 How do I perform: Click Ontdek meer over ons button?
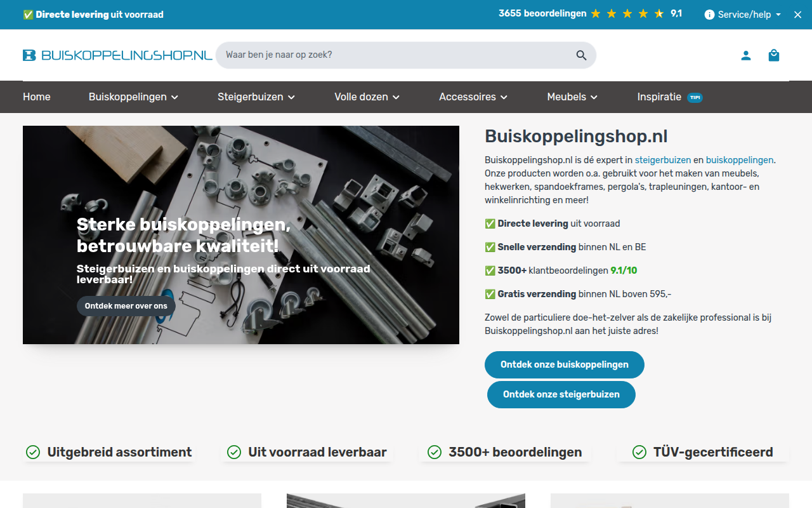[x=126, y=306]
